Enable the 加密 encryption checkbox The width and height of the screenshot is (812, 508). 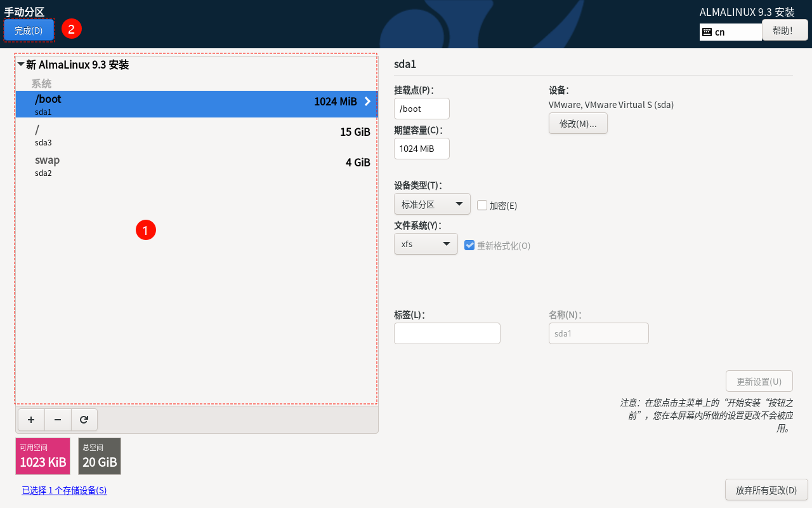(482, 205)
